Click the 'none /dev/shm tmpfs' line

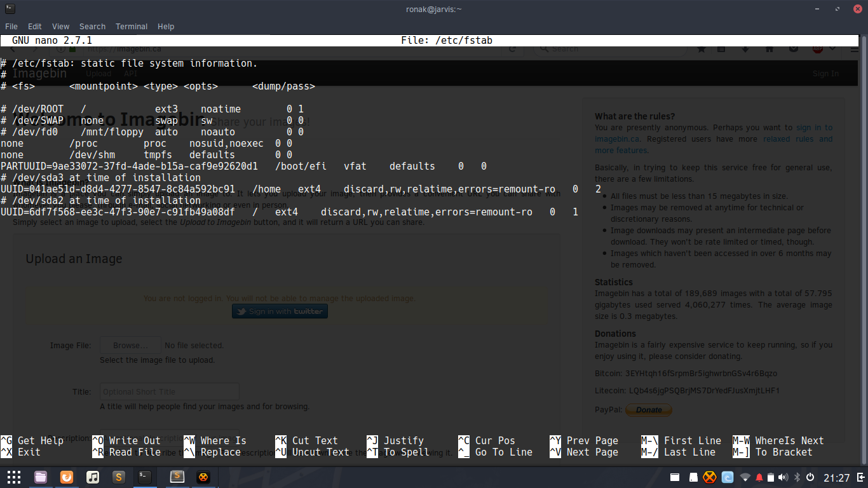coord(146,155)
